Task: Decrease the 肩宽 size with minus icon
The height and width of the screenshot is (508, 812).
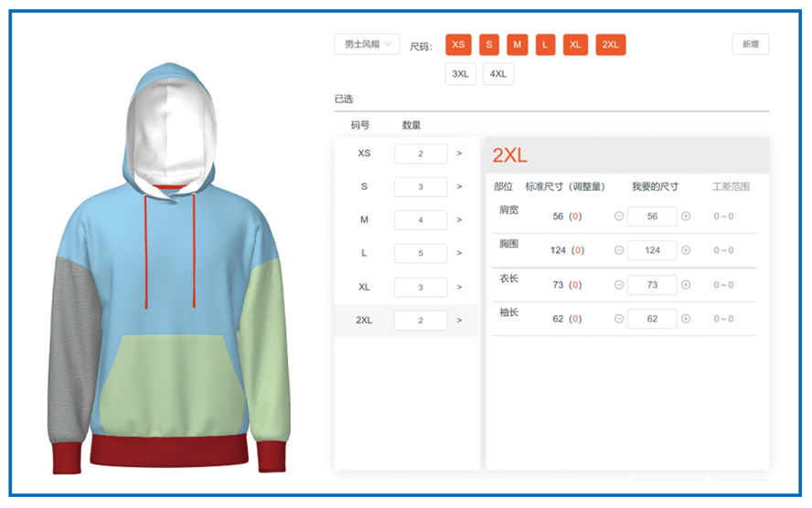Action: (619, 217)
